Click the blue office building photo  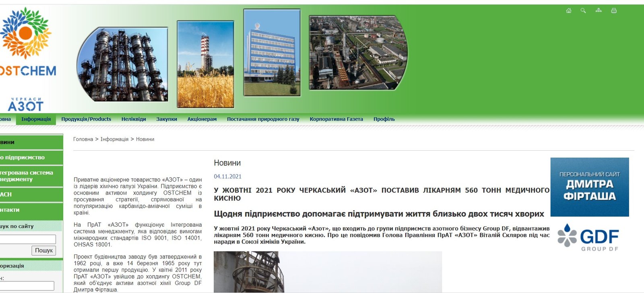[272, 53]
